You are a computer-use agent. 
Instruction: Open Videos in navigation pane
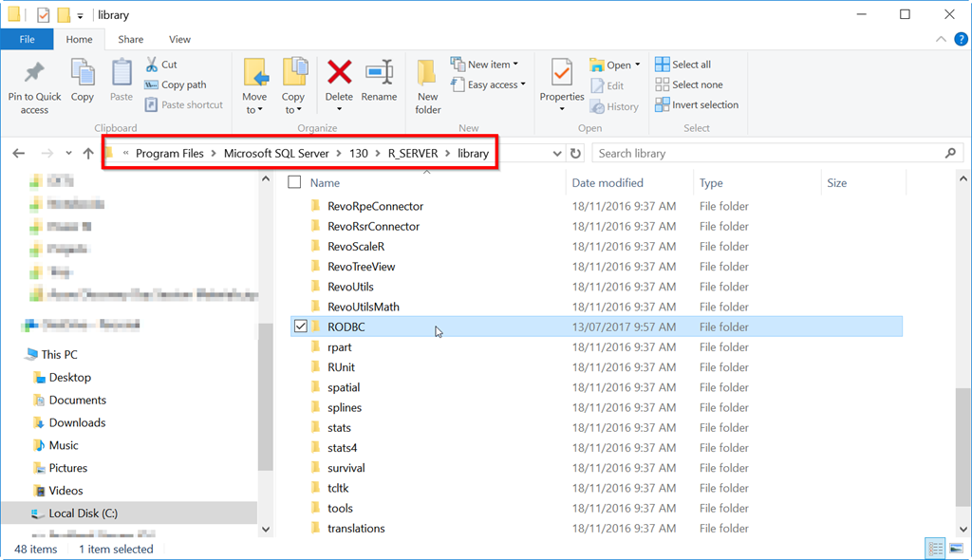[65, 491]
